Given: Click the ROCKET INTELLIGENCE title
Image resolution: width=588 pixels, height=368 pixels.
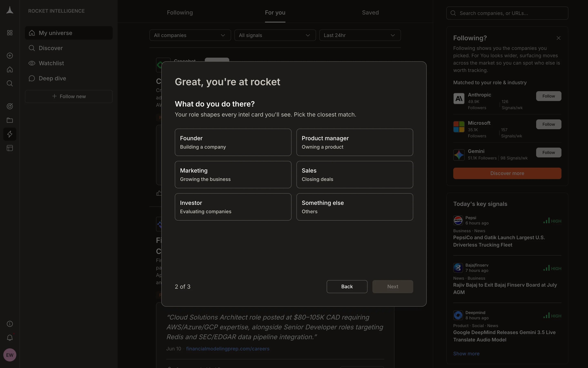Looking at the screenshot, I should 56,11.
